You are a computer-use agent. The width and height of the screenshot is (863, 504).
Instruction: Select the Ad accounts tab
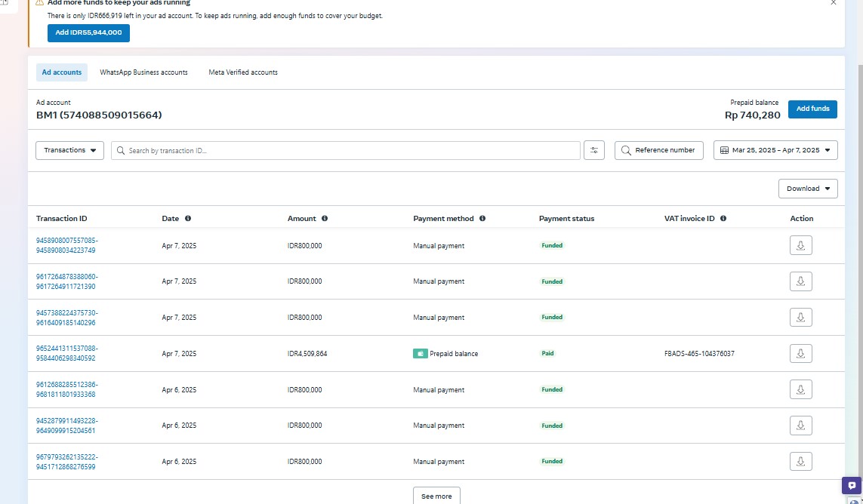pos(62,72)
